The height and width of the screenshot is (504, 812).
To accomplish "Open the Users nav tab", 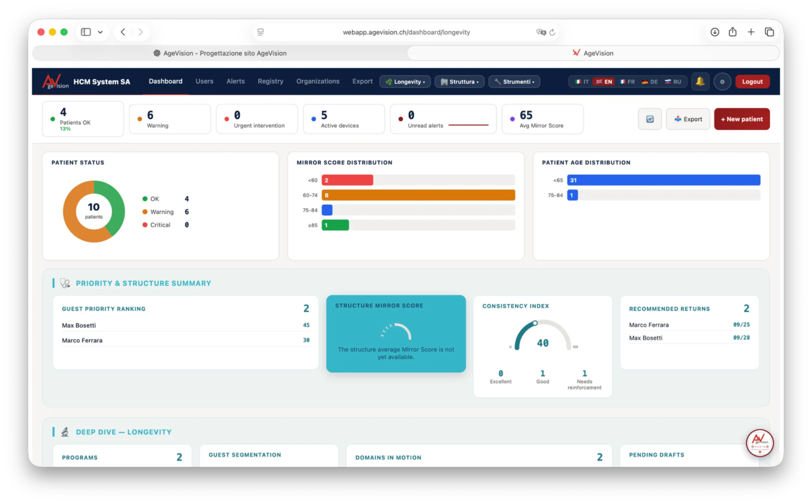I will [x=204, y=81].
